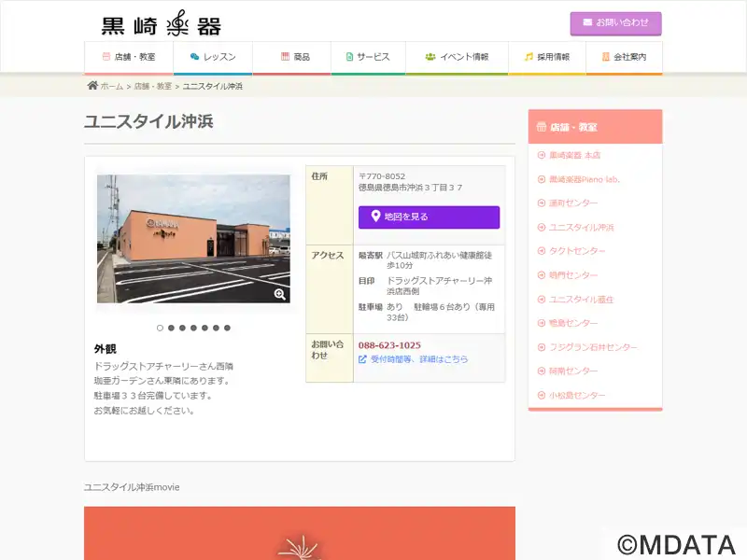747x560 pixels.
Task: Open the レッスン navigation menu
Action: [212, 57]
